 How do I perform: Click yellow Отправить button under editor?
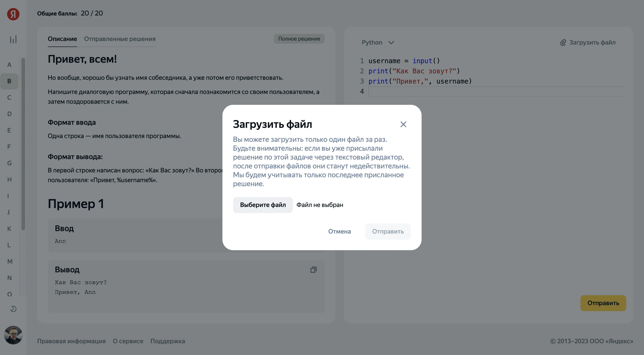(603, 303)
